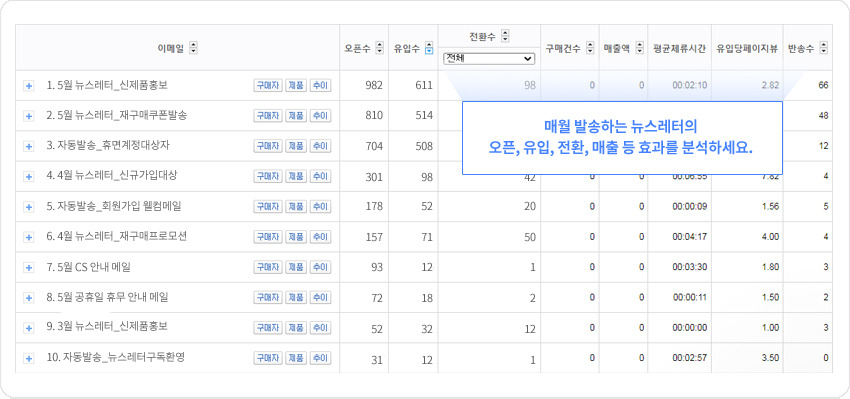Click open count 982 in first row
Viewport: 850px width, 399px height.
pyautogui.click(x=374, y=86)
